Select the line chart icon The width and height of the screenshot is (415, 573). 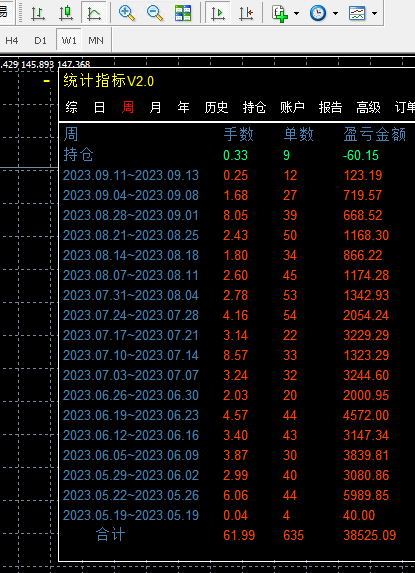[94, 13]
